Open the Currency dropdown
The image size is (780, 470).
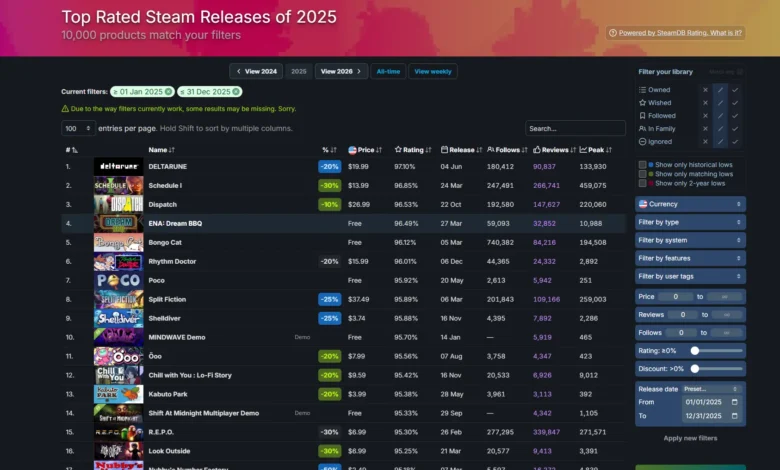(690, 204)
